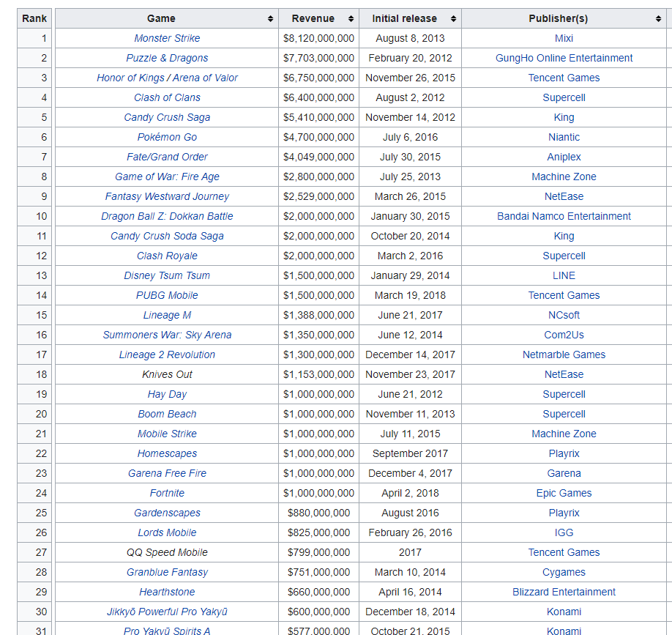Open Summoners War: Sky Arena link
Viewport: 672px width, 635px height.
click(x=167, y=334)
